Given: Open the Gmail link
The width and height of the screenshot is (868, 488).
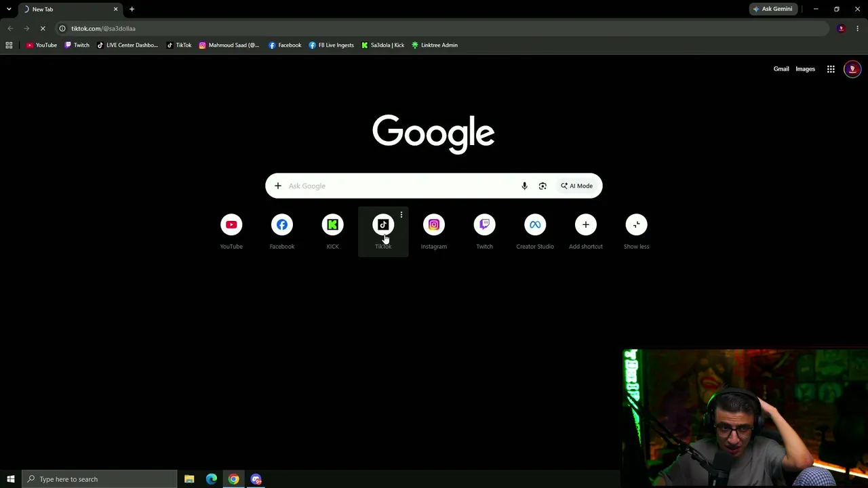Looking at the screenshot, I should tap(781, 69).
